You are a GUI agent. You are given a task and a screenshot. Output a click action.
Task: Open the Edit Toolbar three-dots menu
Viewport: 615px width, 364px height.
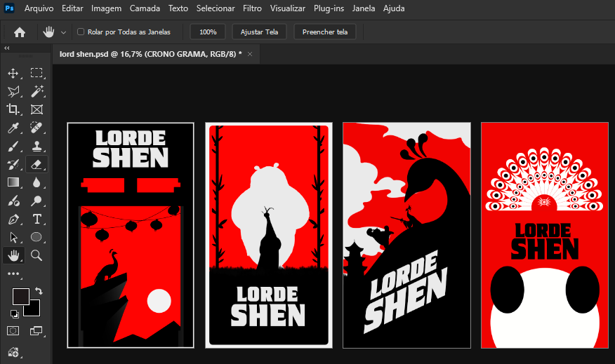tap(13, 274)
